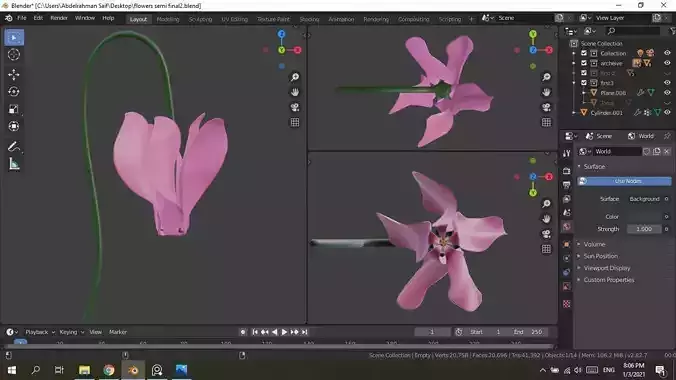
Task: Uncheck the first3 collection checkbox
Action: [x=584, y=82]
